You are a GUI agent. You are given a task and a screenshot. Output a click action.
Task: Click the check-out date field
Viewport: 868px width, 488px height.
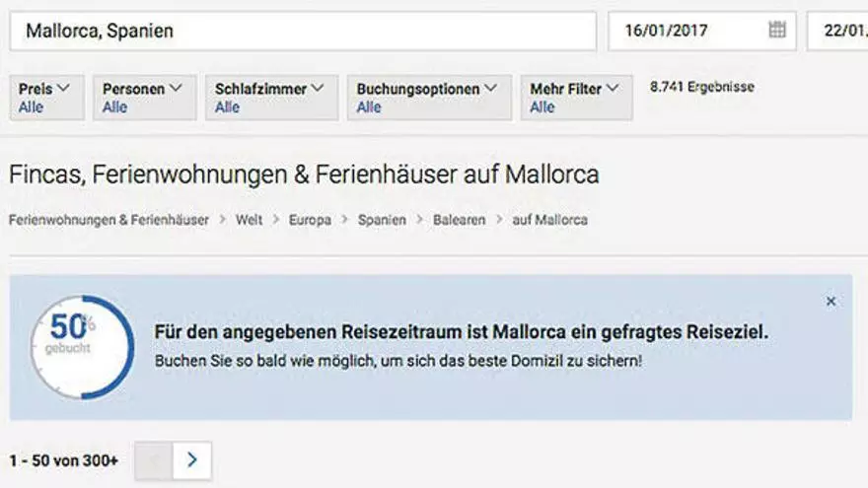point(838,31)
